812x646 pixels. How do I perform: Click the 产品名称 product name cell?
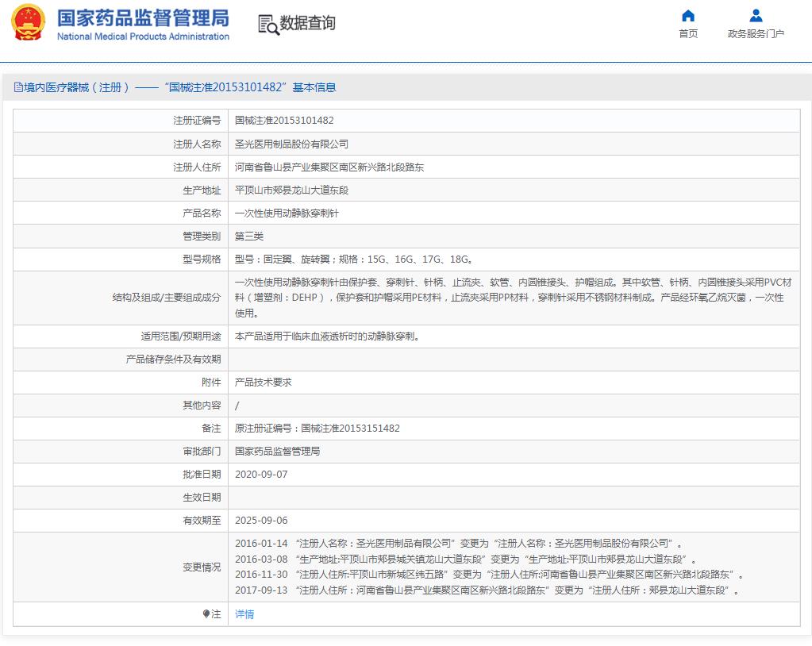pyautogui.click(x=284, y=213)
